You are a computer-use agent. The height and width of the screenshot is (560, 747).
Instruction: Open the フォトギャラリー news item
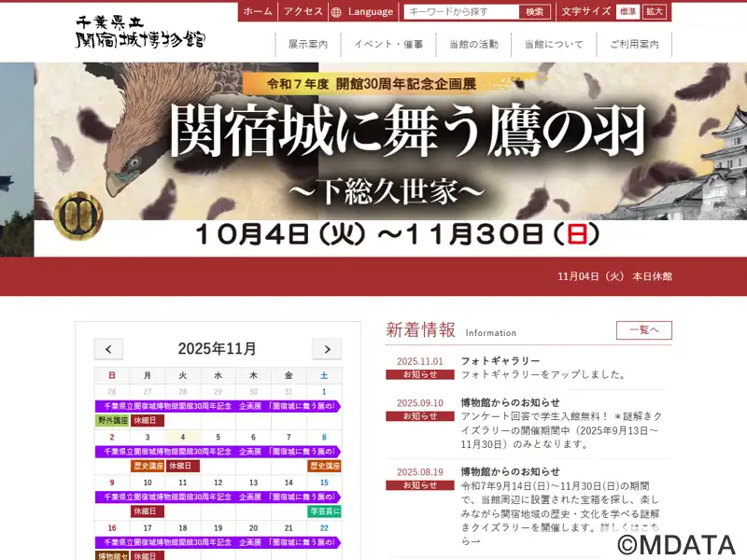[x=500, y=361]
